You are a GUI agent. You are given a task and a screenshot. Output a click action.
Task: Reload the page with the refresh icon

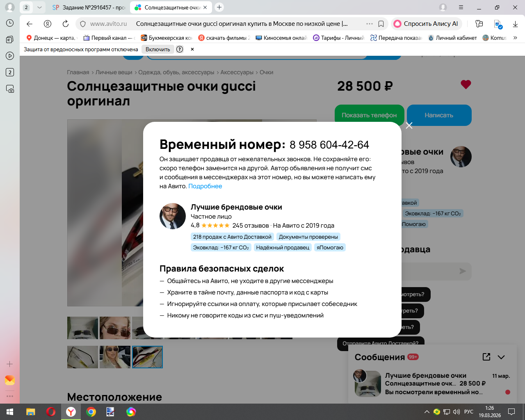[x=66, y=24]
